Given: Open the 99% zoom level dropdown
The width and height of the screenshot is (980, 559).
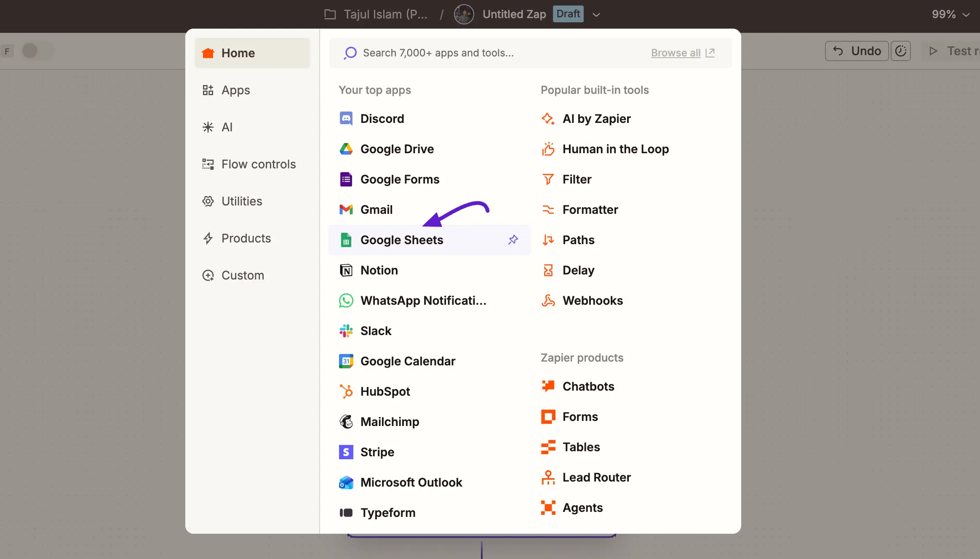Looking at the screenshot, I should coord(951,14).
